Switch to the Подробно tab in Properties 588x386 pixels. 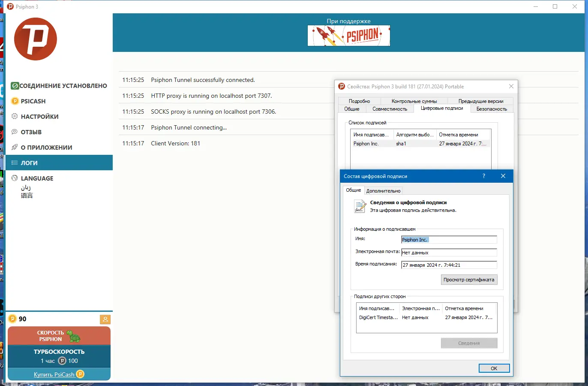click(359, 101)
